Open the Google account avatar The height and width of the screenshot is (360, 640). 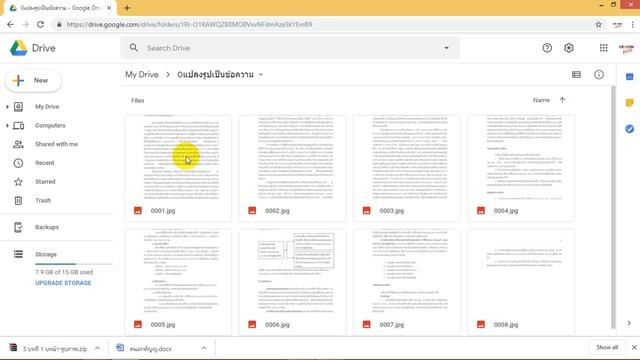coord(626,49)
